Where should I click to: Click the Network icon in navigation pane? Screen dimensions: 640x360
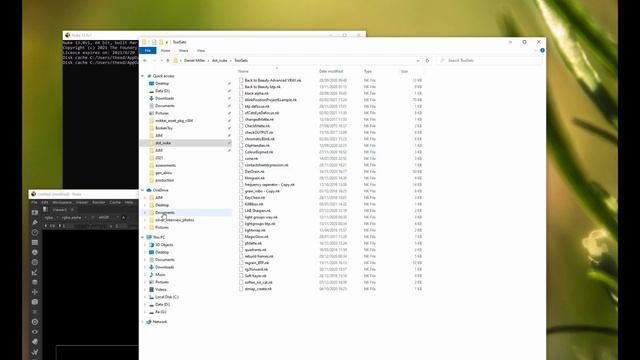click(x=149, y=322)
